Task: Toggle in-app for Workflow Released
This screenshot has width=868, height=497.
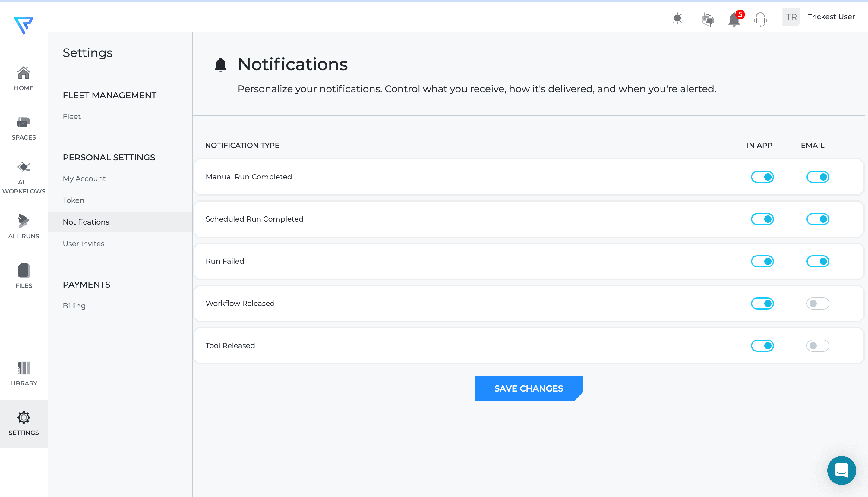Action: tap(762, 304)
